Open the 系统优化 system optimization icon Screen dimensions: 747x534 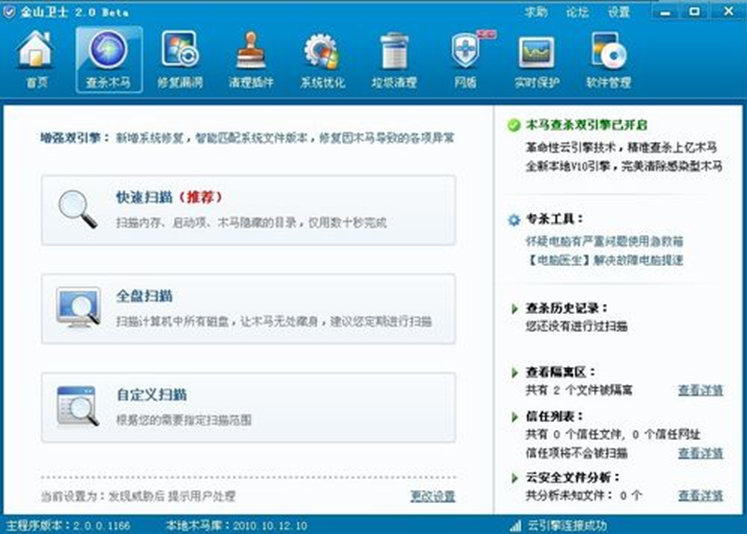323,60
